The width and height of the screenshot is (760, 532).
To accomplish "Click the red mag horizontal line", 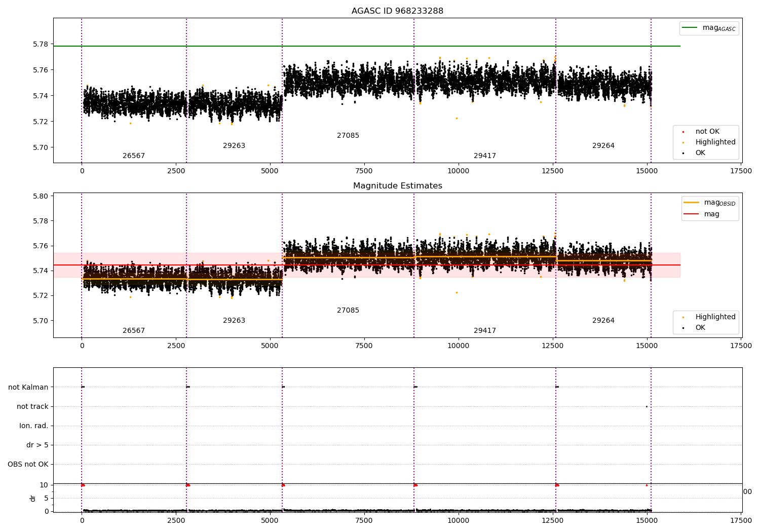I will tap(367, 265).
